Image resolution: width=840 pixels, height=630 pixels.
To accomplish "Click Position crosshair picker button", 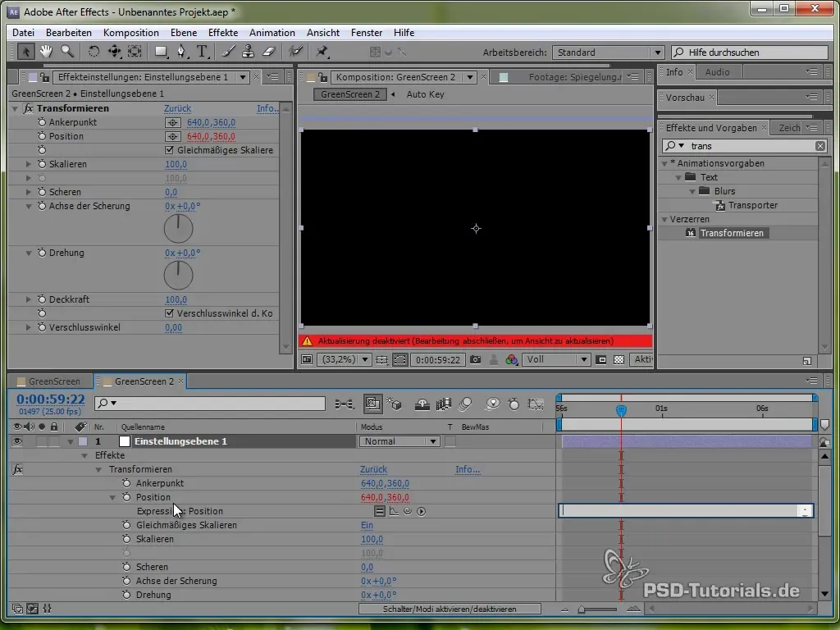I will [x=172, y=136].
